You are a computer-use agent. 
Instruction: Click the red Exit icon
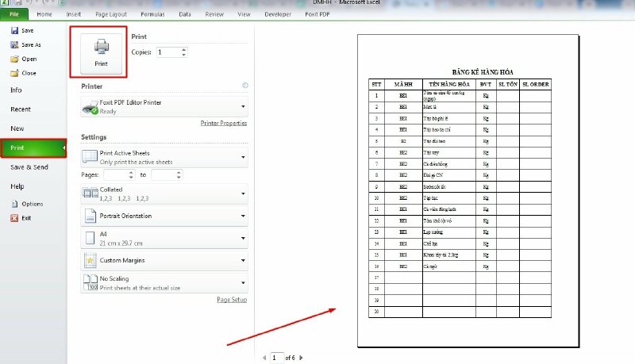14,218
